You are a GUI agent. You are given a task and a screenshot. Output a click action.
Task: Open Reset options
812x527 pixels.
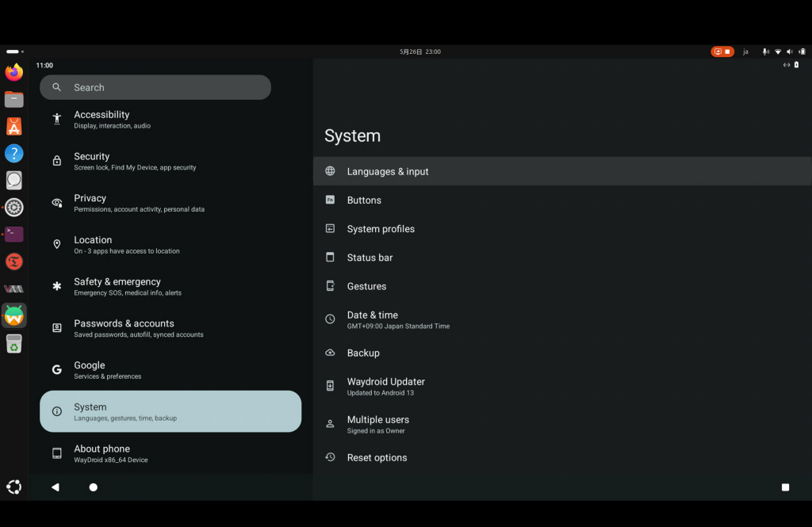point(562,457)
